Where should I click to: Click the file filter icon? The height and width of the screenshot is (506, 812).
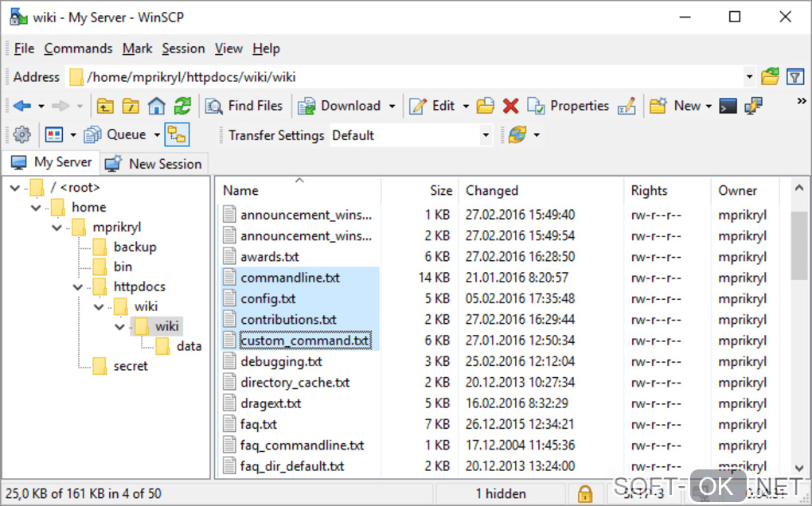pos(795,77)
